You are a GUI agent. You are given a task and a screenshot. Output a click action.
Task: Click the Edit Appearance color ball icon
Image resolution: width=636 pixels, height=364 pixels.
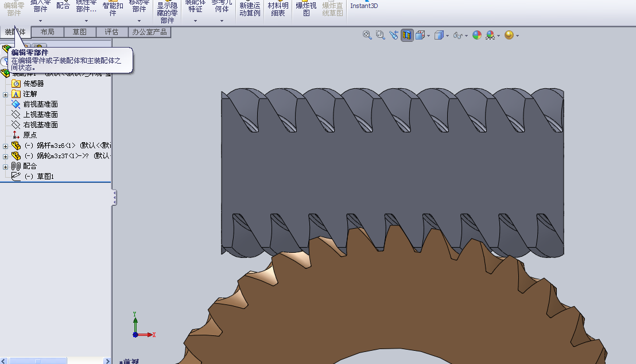pos(477,35)
